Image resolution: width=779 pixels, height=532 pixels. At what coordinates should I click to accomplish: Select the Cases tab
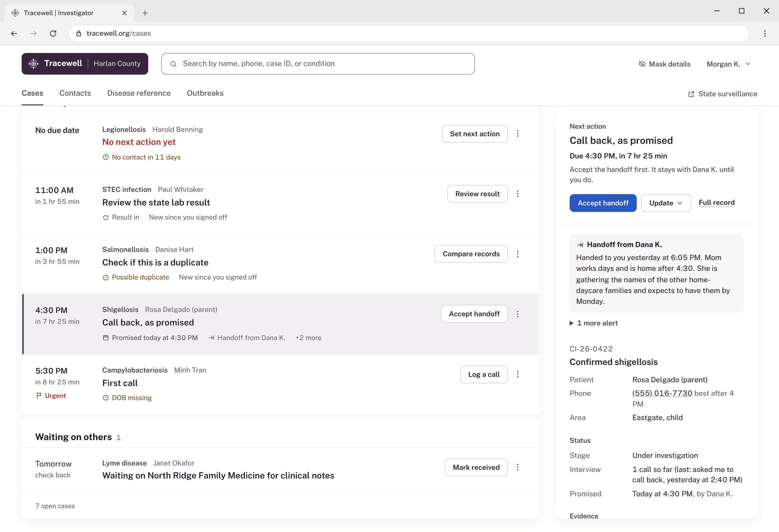tap(32, 93)
